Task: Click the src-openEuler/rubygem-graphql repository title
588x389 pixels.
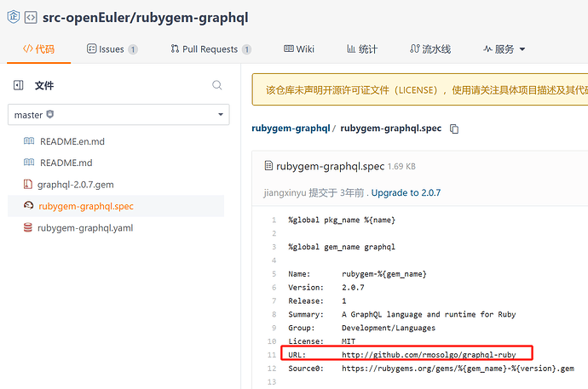Action: tap(139, 16)
